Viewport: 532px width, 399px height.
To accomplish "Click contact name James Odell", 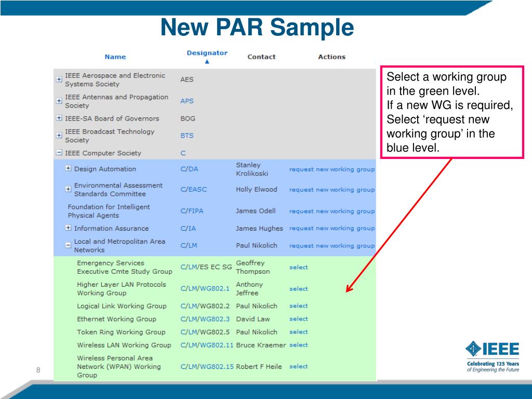I will pos(256,211).
